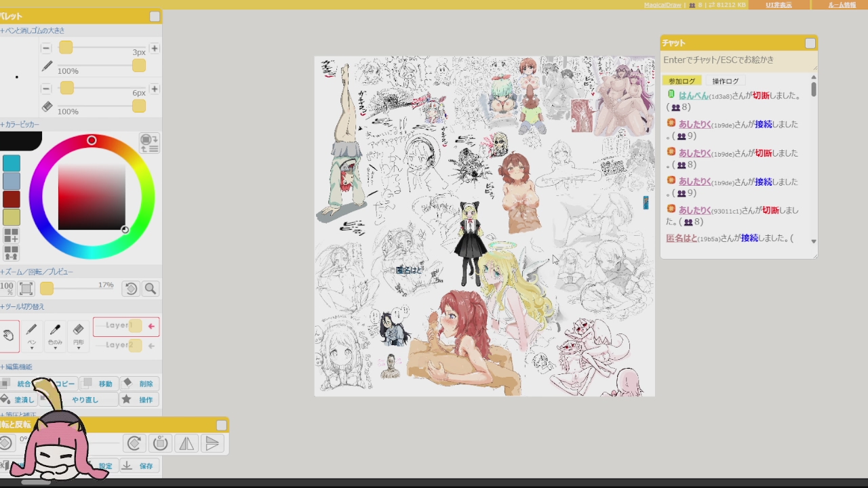Viewport: 868px width, 488px height.
Task: Flip the canvas horizontally
Action: pyautogui.click(x=186, y=443)
